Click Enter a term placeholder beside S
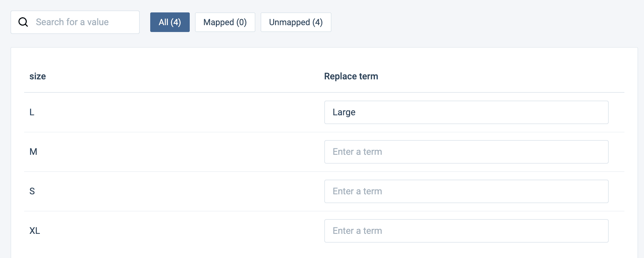The image size is (644, 258). pyautogui.click(x=357, y=191)
